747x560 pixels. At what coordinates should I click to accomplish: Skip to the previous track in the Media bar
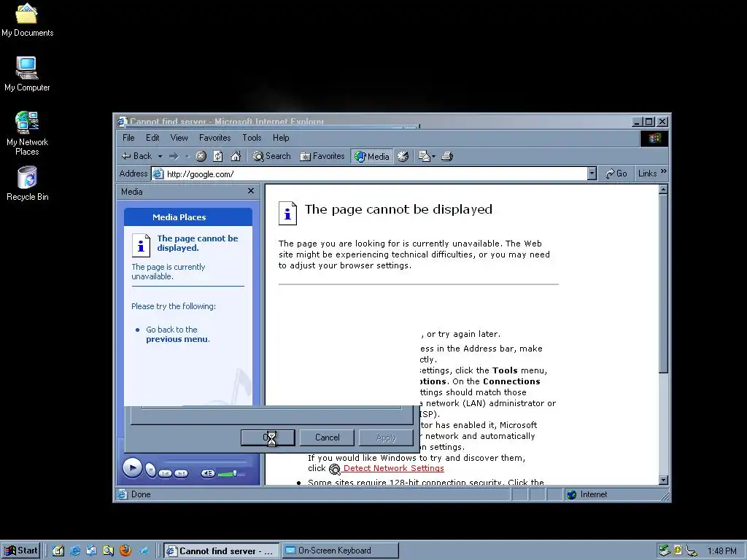point(166,473)
